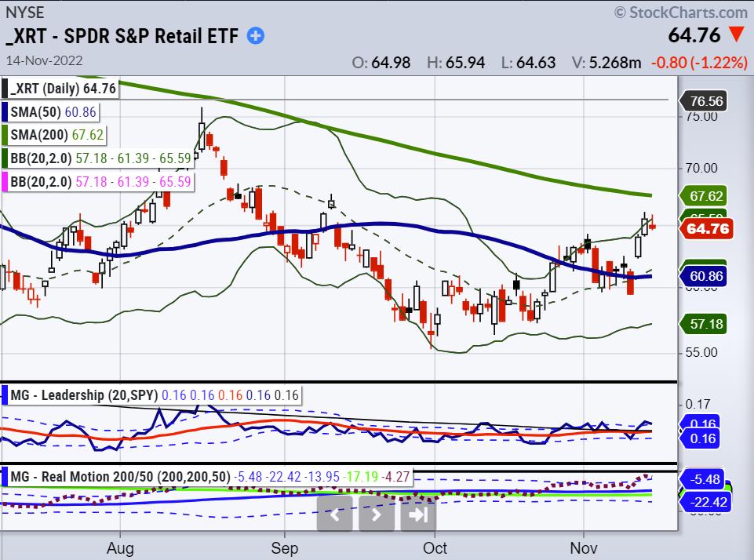Click the blue 60.86 SMA price tag
The height and width of the screenshot is (560, 754).
tap(705, 276)
